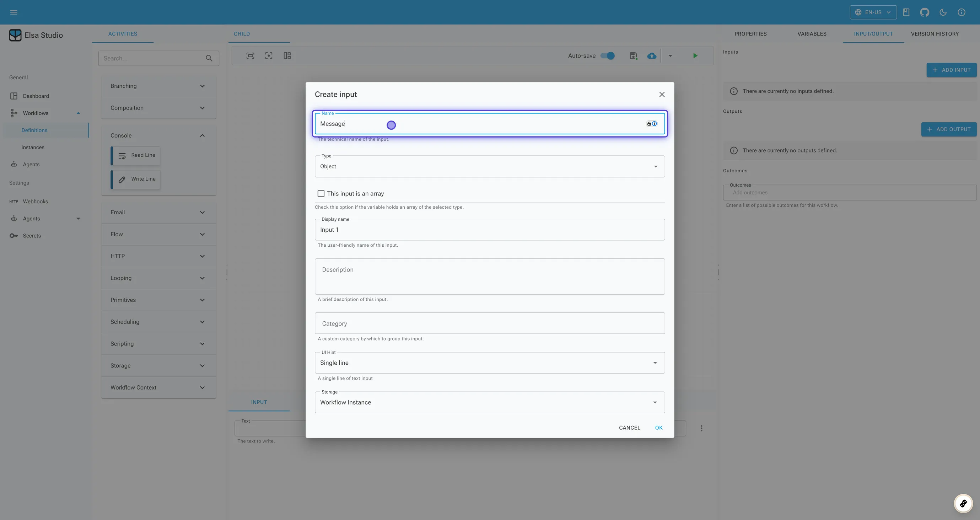The width and height of the screenshot is (980, 520).
Task: Toggle the Auto-save switch
Action: pos(608,56)
